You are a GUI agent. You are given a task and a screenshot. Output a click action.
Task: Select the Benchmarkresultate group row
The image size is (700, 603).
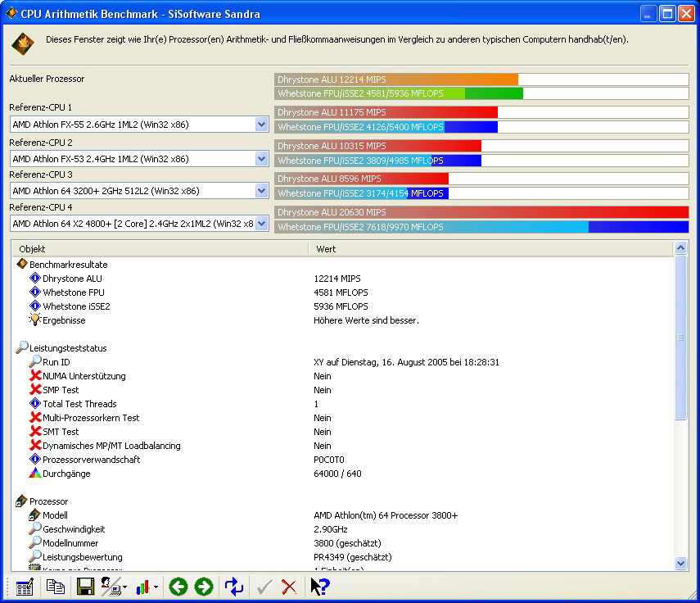coord(343,265)
